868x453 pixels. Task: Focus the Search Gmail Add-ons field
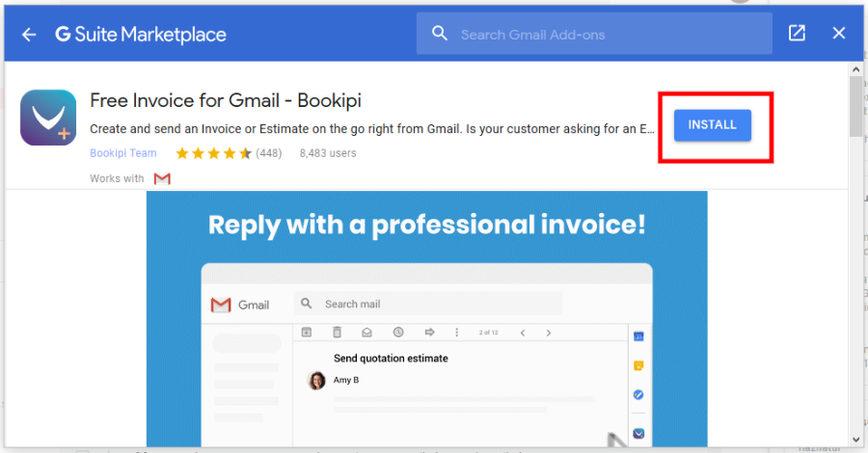594,35
